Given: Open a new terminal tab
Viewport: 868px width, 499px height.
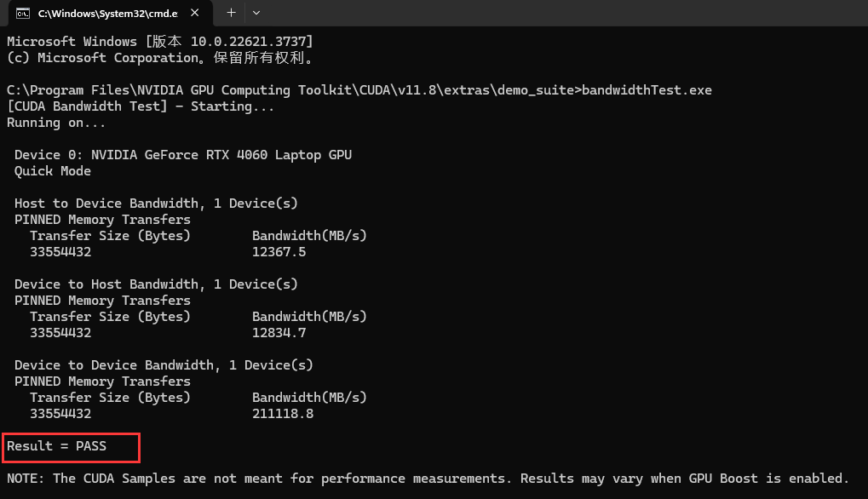Looking at the screenshot, I should click(x=231, y=14).
